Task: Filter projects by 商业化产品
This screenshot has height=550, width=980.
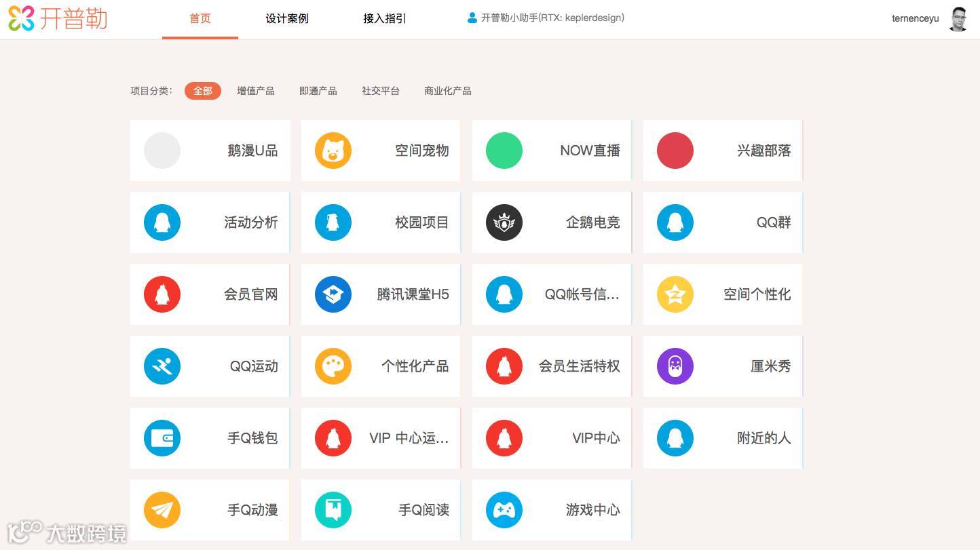Action: 448,91
